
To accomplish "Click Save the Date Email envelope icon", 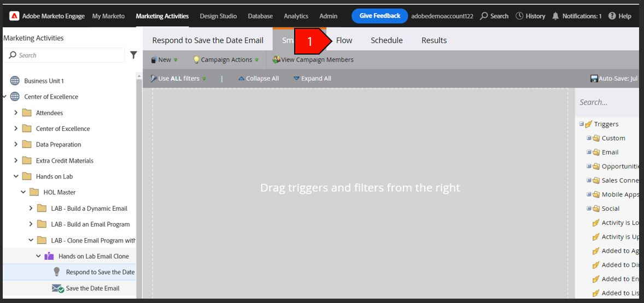I will [58, 288].
